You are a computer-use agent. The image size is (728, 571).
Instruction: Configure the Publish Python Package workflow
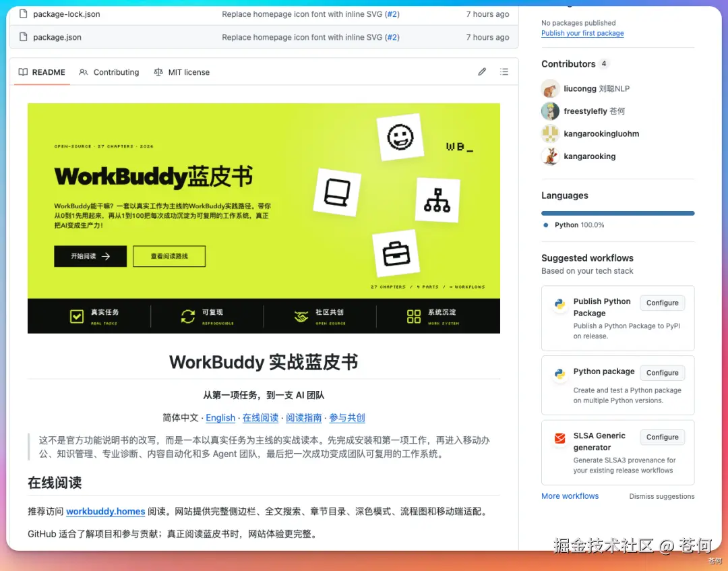tap(662, 303)
